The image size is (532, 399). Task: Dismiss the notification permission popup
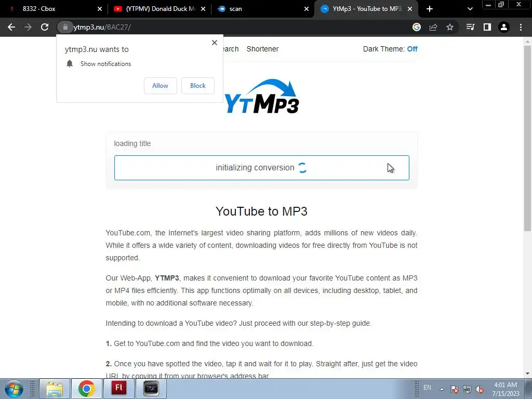point(215,43)
